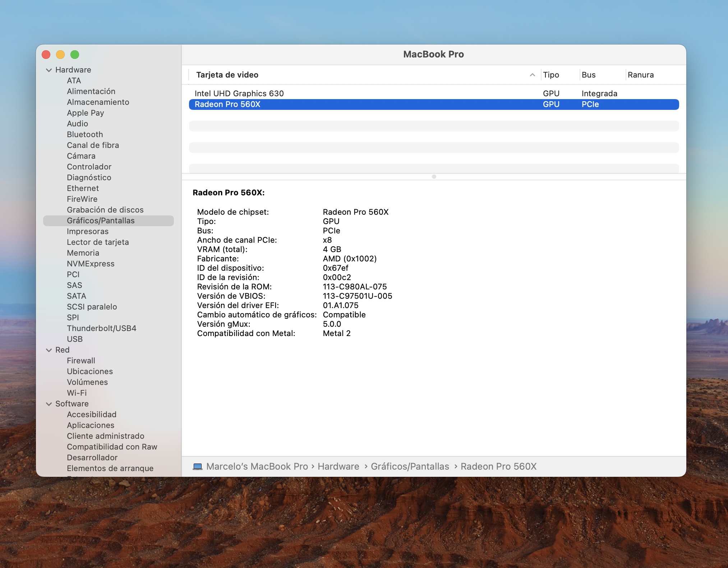Click the laptop icon in path bar
The image size is (728, 568).
click(x=197, y=466)
